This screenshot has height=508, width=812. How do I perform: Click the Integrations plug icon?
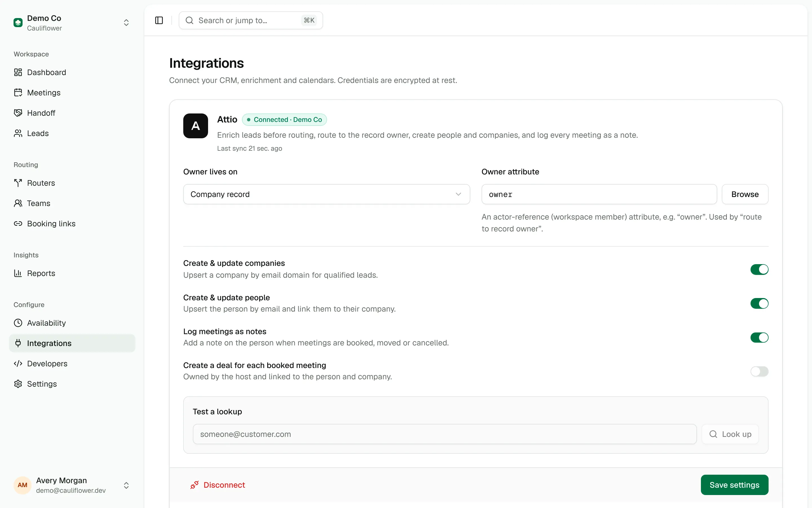[18, 343]
